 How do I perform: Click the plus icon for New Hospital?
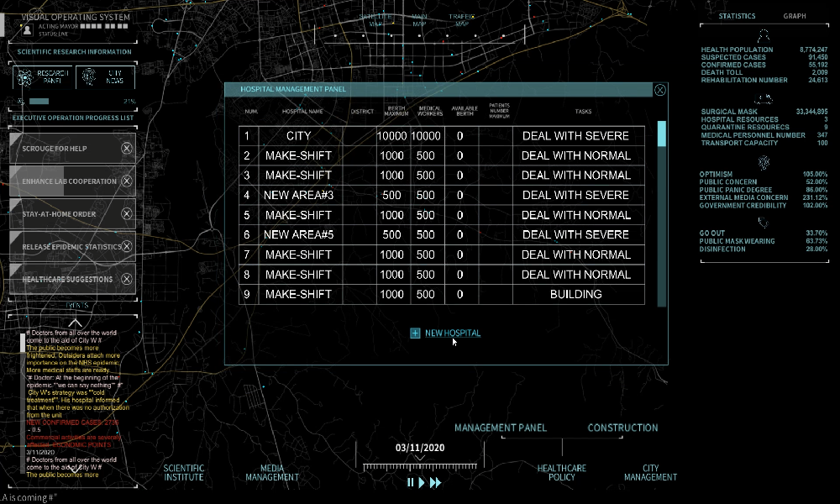[415, 333]
